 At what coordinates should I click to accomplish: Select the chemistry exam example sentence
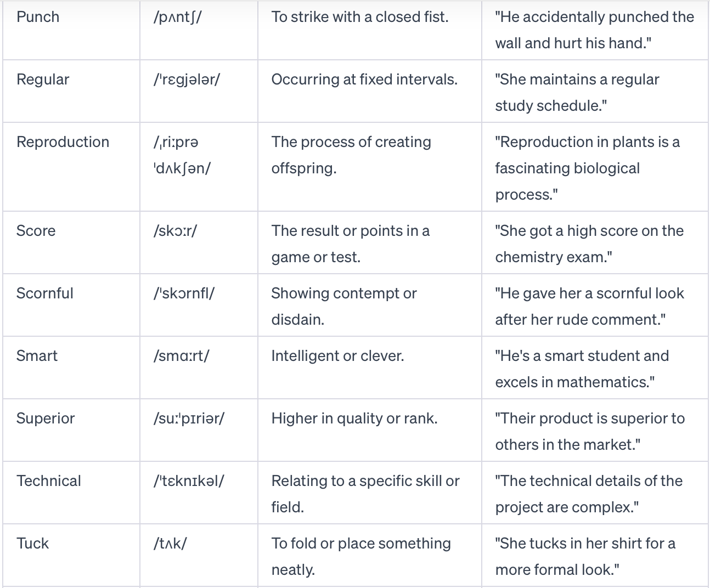point(589,244)
